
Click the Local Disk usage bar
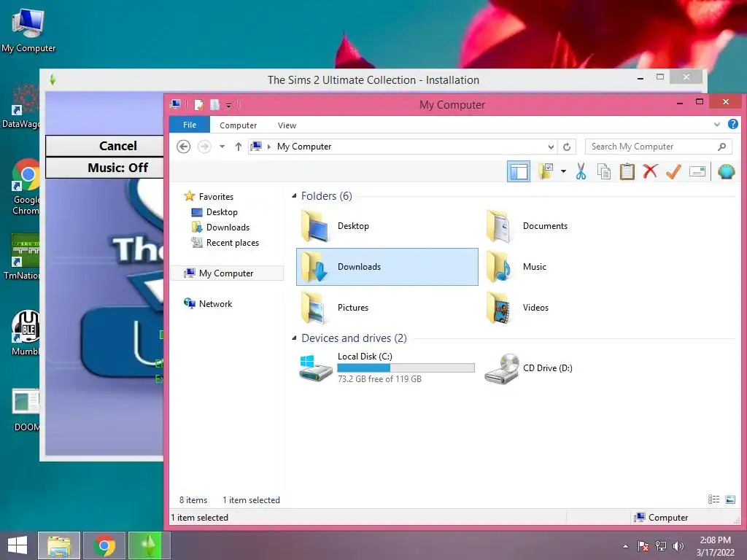point(406,367)
